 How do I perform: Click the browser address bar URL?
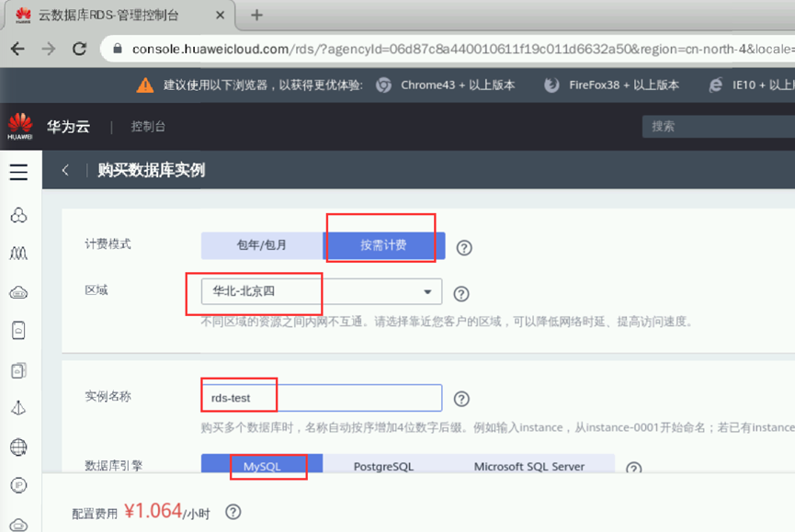click(461, 49)
